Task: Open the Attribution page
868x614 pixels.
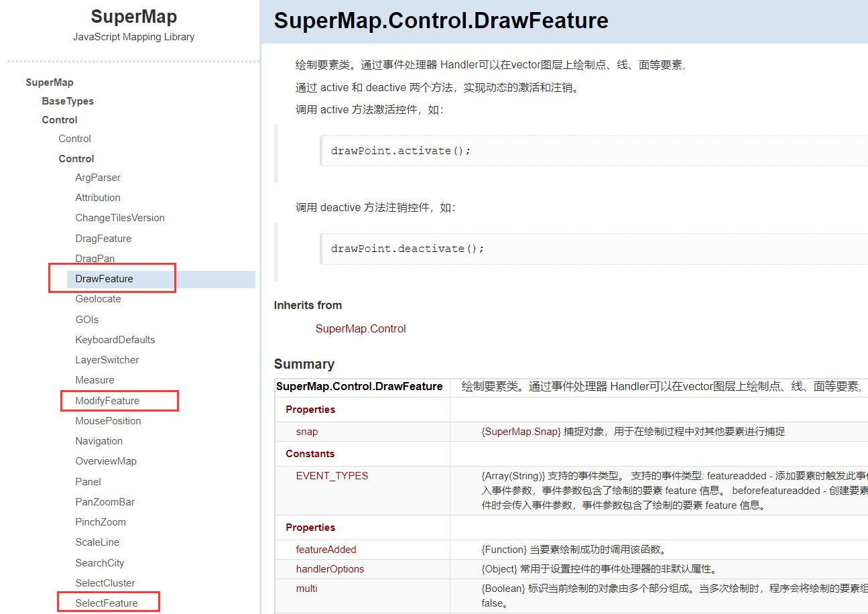Action: pyautogui.click(x=98, y=198)
